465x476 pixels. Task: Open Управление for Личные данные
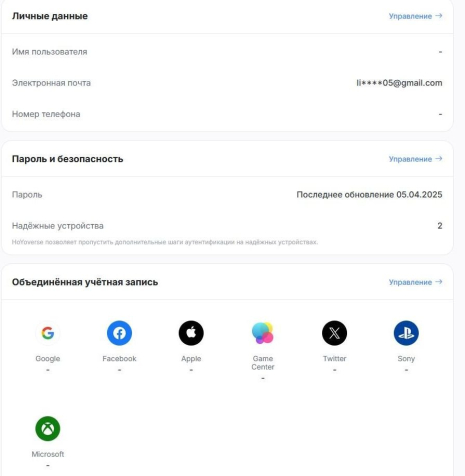pos(415,16)
